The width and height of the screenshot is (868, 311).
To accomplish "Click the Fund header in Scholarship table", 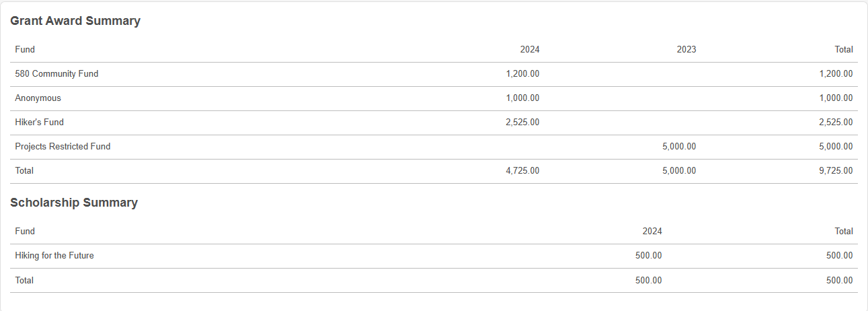I will 25,232.
